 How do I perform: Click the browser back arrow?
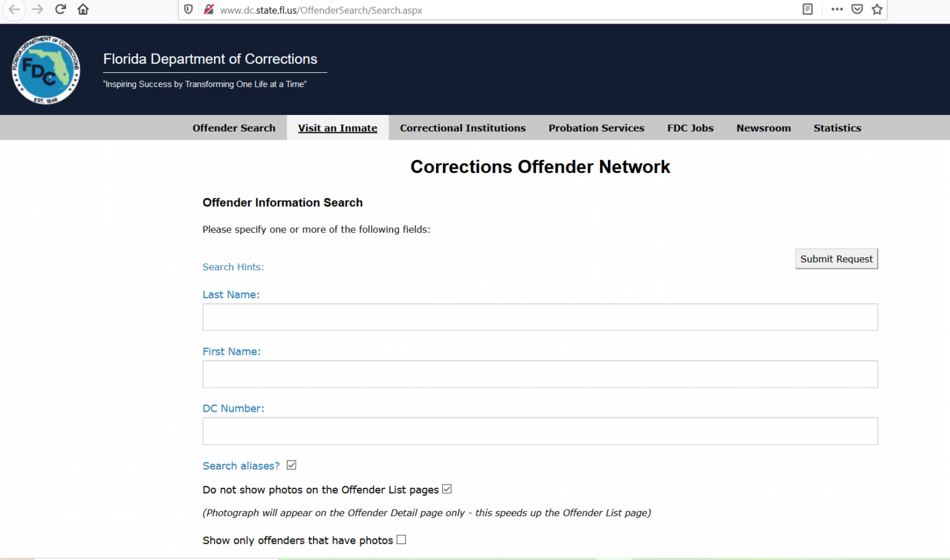(14, 9)
